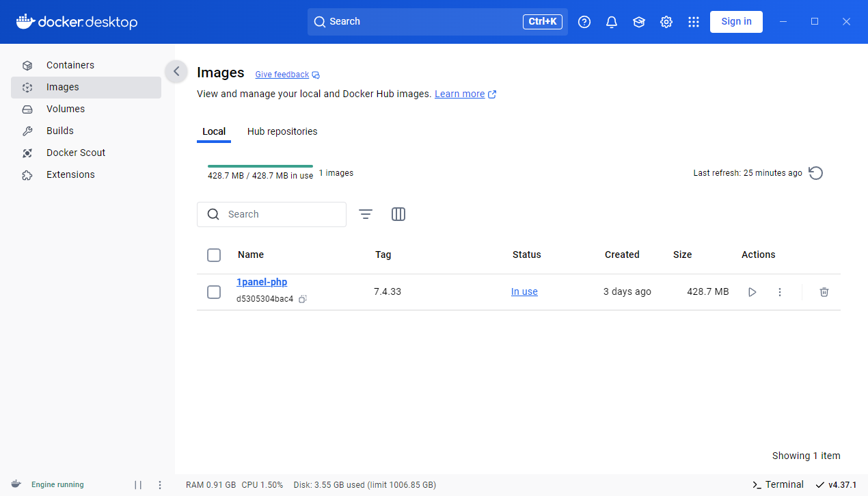Click the 'Last refresh: 25 minutes ago' text
The width and height of the screenshot is (868, 496).
(x=748, y=173)
